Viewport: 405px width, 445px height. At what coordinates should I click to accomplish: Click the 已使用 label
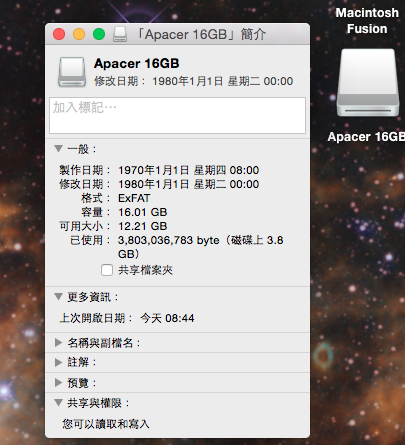[90, 240]
